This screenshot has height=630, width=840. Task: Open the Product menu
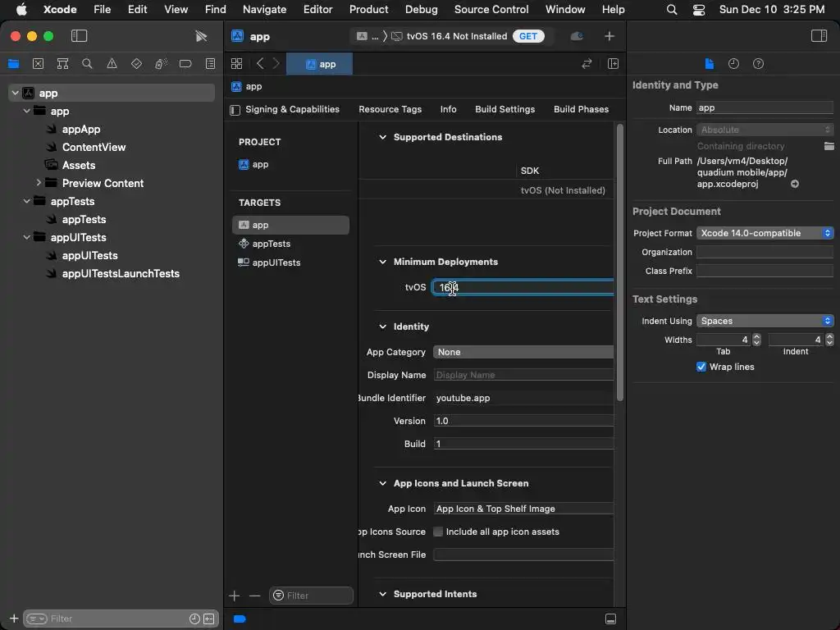(368, 9)
